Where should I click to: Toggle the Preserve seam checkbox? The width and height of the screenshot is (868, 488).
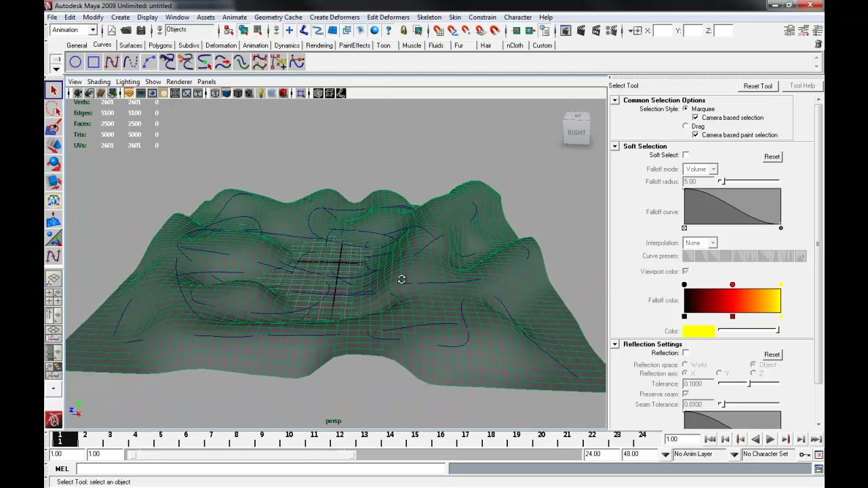(x=686, y=394)
